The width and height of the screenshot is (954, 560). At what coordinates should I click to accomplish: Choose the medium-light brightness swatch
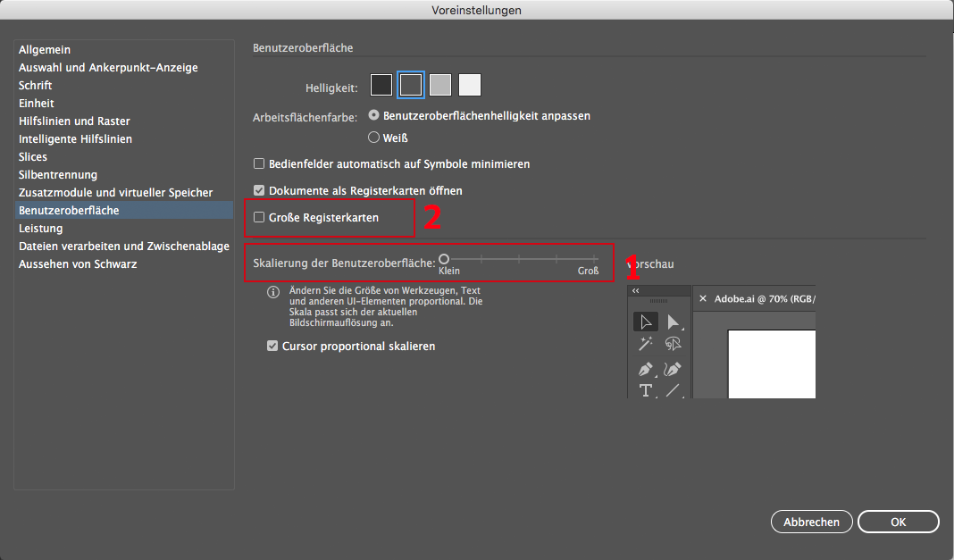439,85
